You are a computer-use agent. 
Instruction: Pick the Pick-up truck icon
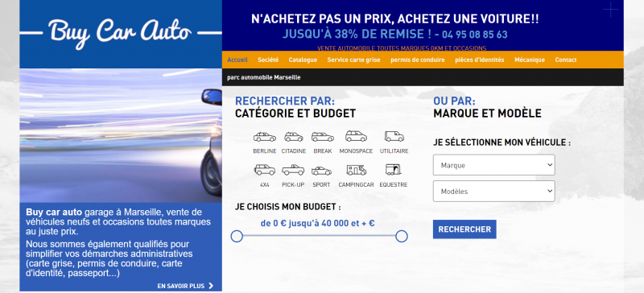pos(293,170)
